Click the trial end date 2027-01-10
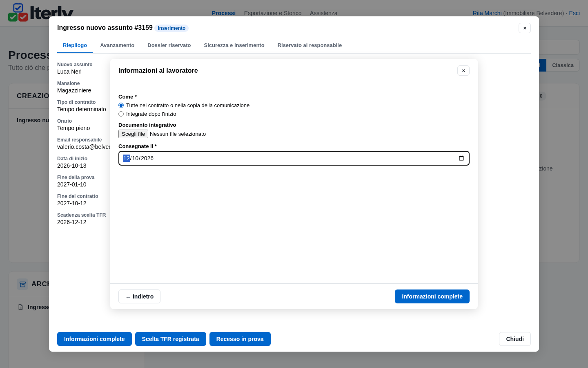Screen dimensions: 588x368 [72, 184]
